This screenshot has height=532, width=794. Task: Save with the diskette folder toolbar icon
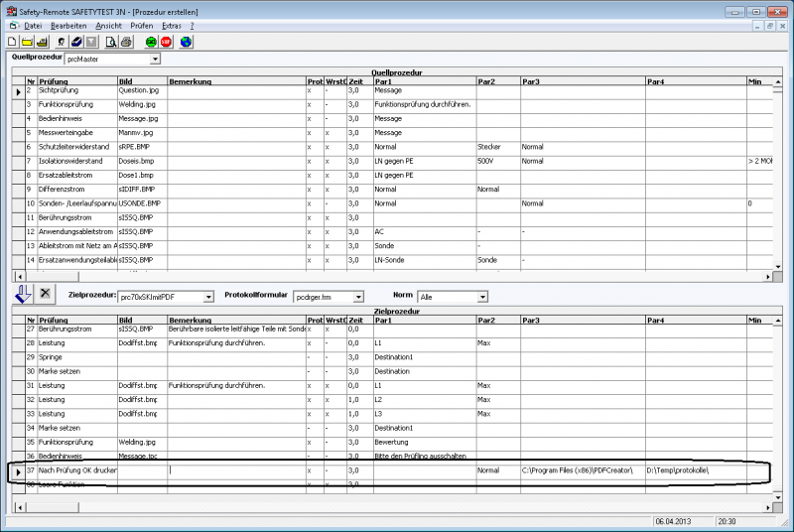tap(42, 42)
